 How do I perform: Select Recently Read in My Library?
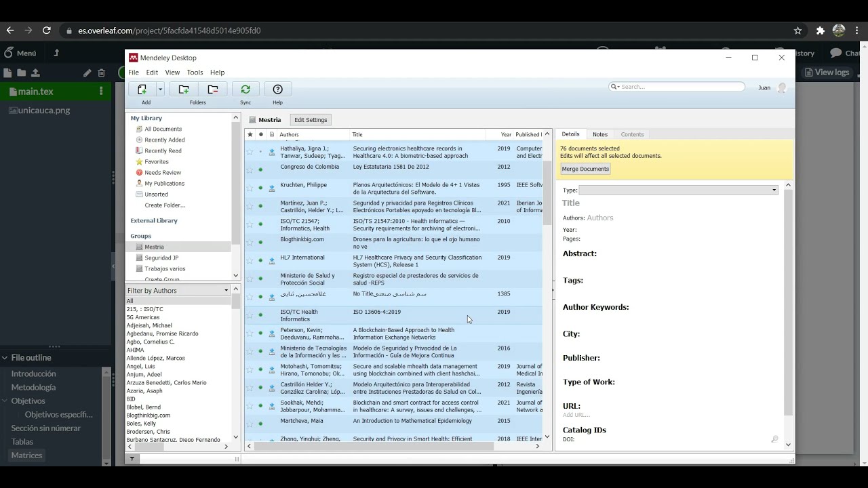[163, 150]
